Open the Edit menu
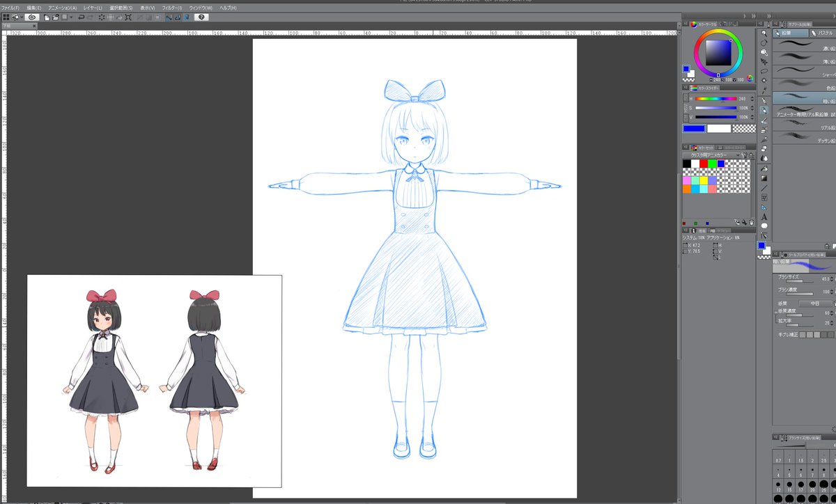This screenshot has height=504, width=836. click(x=34, y=8)
